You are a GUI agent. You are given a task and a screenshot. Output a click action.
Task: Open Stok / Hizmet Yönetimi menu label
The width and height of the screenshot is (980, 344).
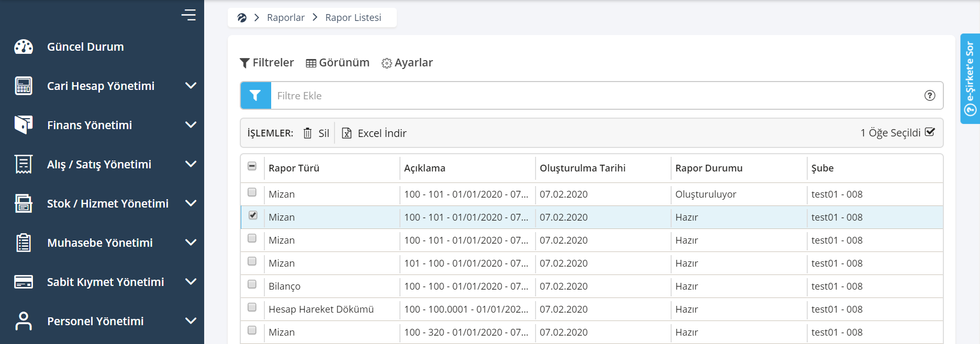tap(108, 204)
